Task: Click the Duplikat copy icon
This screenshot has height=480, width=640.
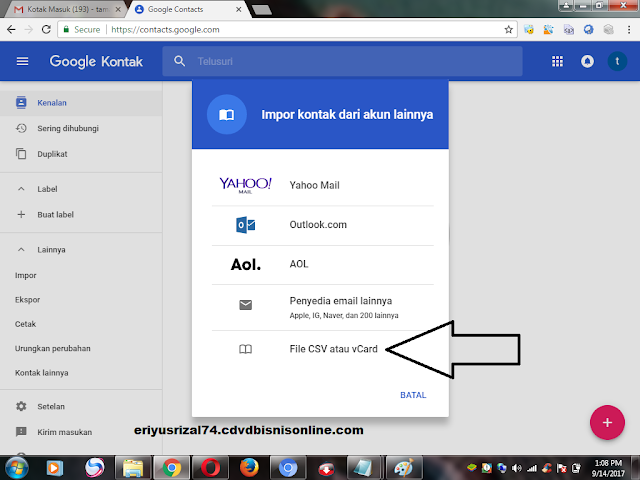Action: pyautogui.click(x=21, y=154)
